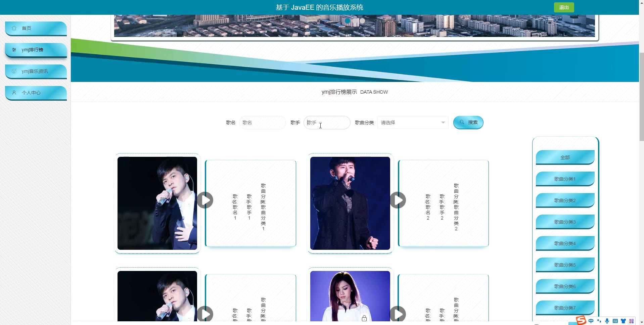Select the 歌曲分类6 category filter
The height and width of the screenshot is (325, 644).
(x=565, y=286)
